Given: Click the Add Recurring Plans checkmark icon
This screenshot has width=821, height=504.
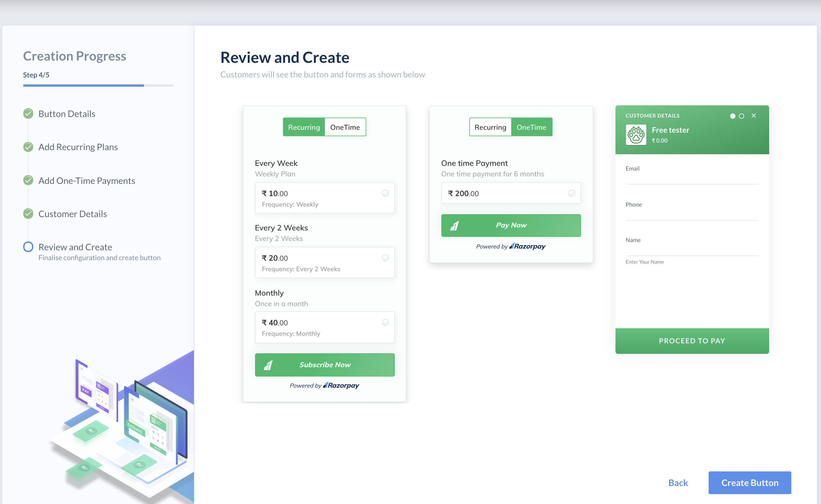Looking at the screenshot, I should click(28, 147).
